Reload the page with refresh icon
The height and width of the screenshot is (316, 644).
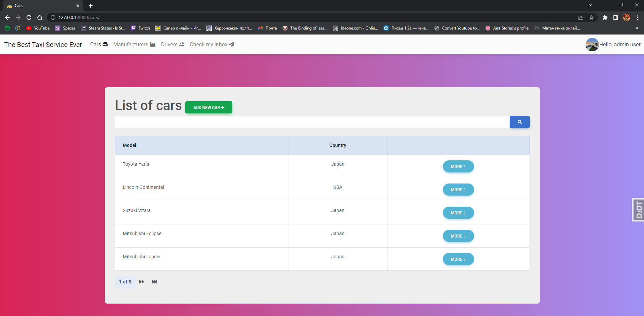pyautogui.click(x=29, y=17)
